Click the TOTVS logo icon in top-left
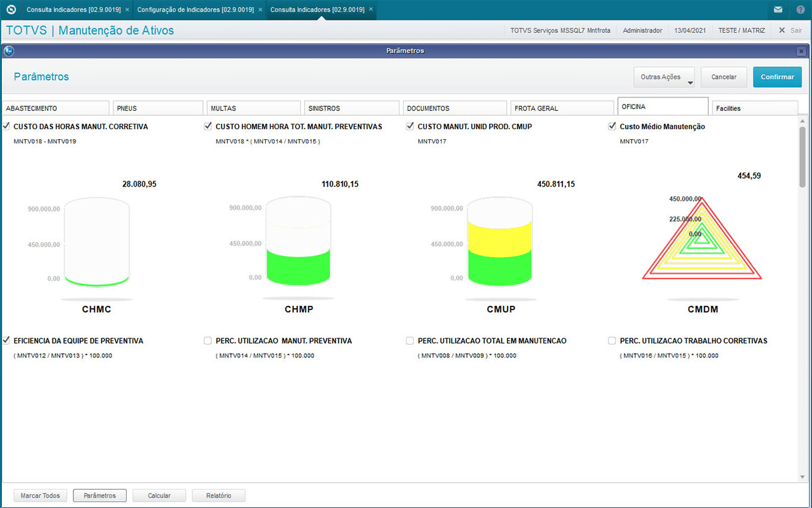812x508 pixels. click(x=11, y=10)
